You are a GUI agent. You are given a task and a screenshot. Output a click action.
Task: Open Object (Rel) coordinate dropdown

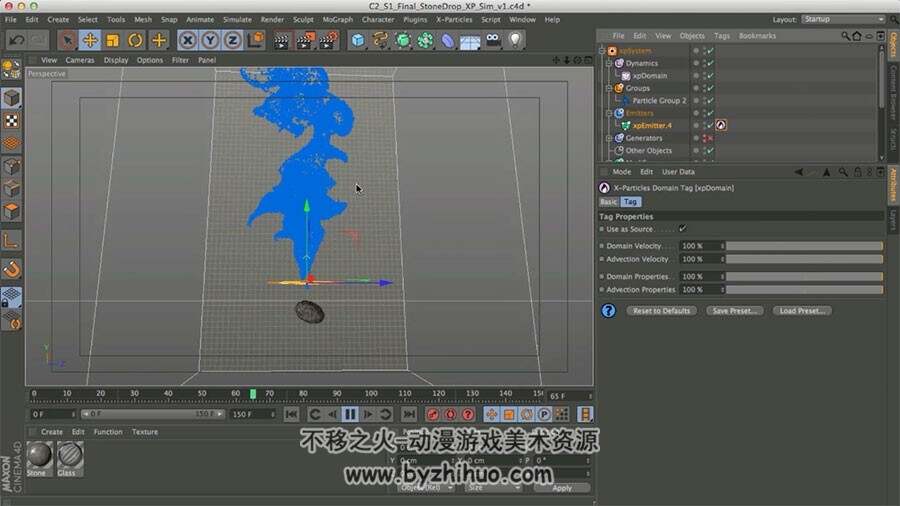point(426,488)
